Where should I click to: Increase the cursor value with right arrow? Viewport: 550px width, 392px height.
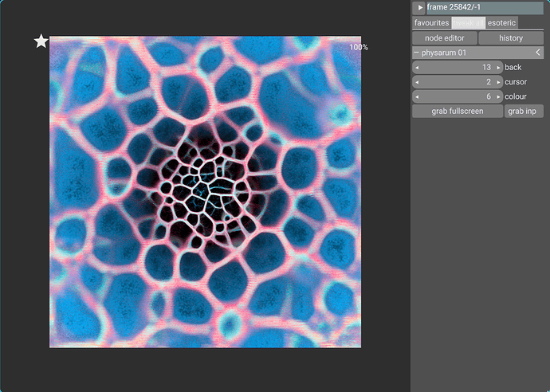[499, 82]
